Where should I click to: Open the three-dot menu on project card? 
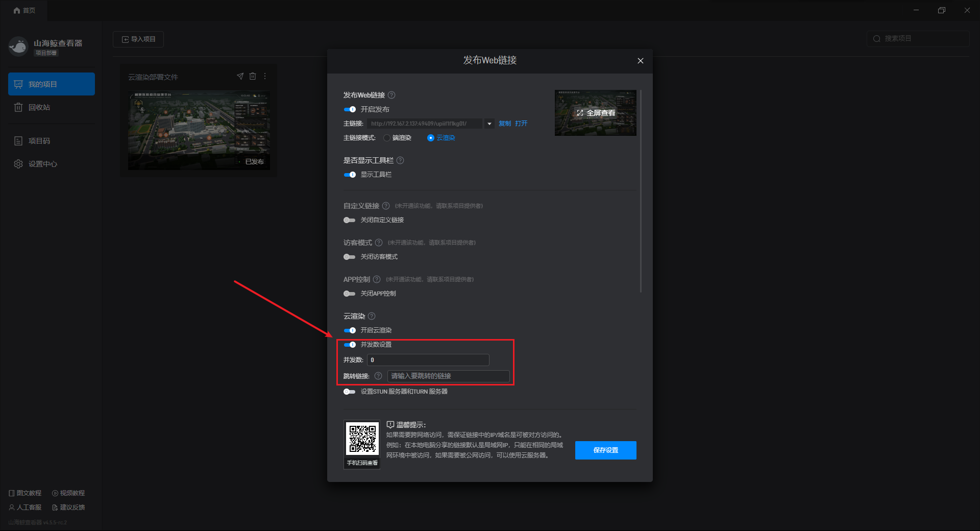pyautogui.click(x=265, y=76)
